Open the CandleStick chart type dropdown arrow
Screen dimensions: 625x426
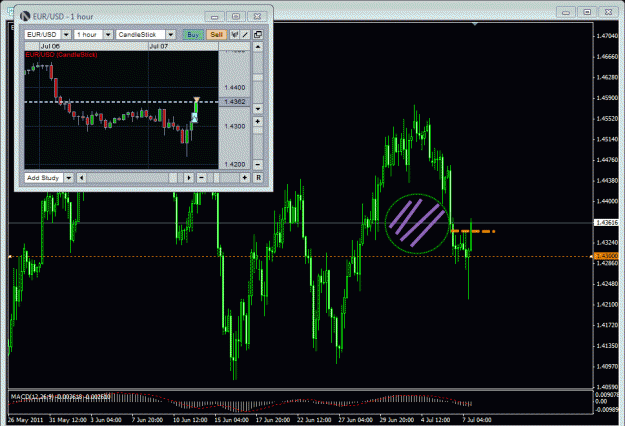pyautogui.click(x=170, y=35)
